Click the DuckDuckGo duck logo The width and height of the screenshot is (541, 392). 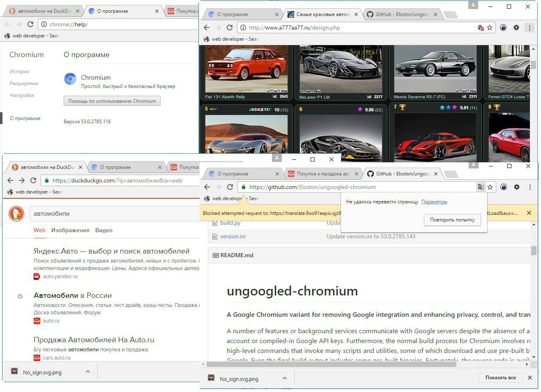click(16, 214)
